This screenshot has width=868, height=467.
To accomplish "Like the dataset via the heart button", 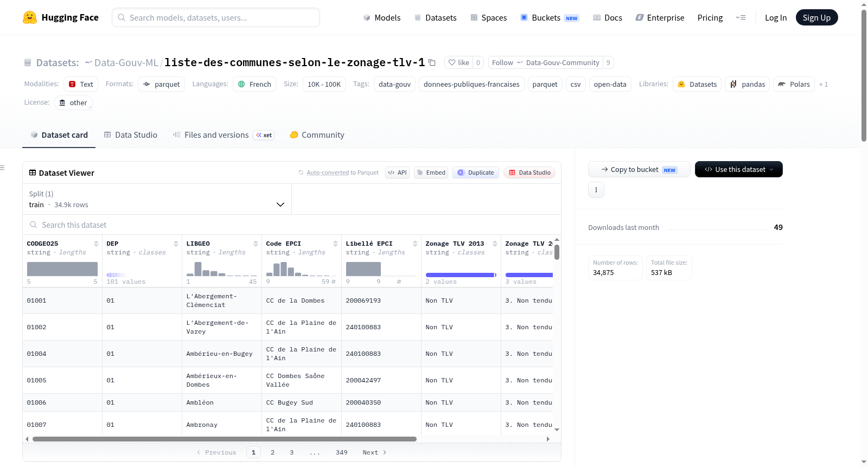I will 458,62.
